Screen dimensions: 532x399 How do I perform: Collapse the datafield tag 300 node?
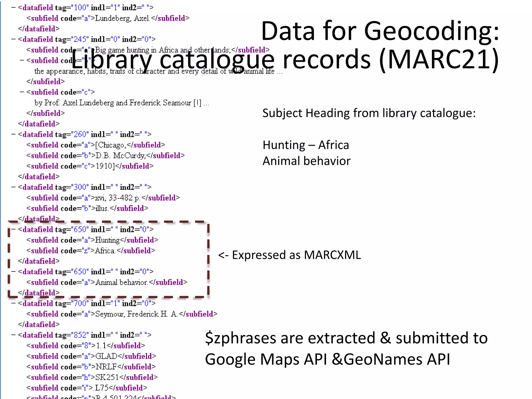(14, 187)
